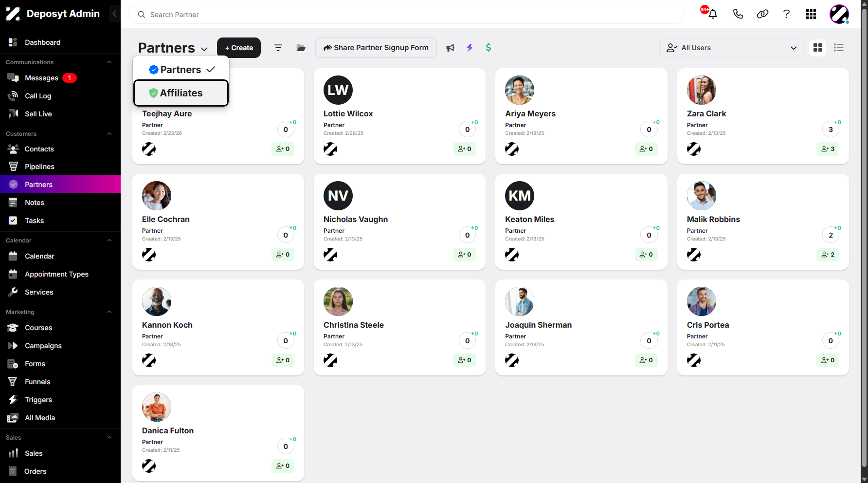This screenshot has width=868, height=483.
Task: Switch to grid card view
Action: click(818, 48)
